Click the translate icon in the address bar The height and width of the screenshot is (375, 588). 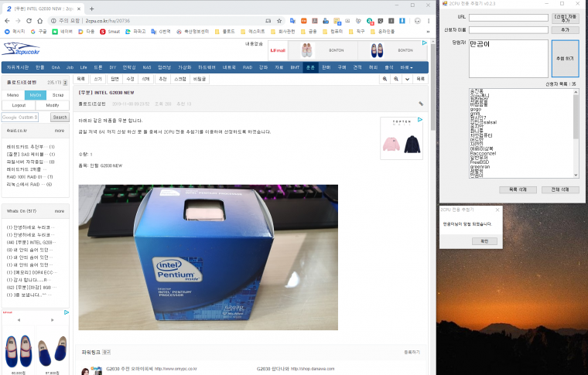[x=268, y=21]
